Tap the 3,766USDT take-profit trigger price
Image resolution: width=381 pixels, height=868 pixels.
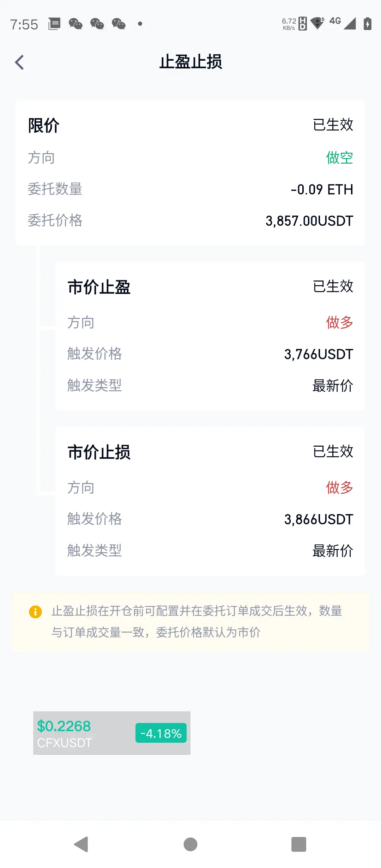coord(319,354)
